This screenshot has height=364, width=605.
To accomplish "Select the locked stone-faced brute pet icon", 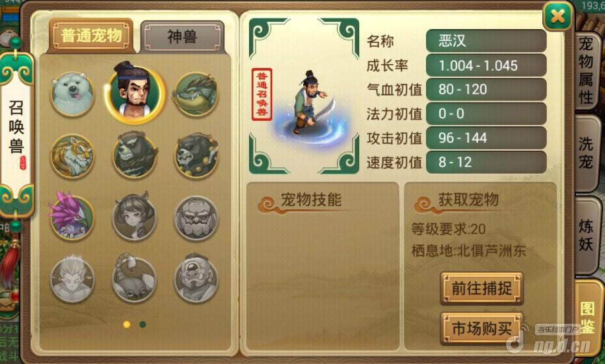I will coord(196,218).
